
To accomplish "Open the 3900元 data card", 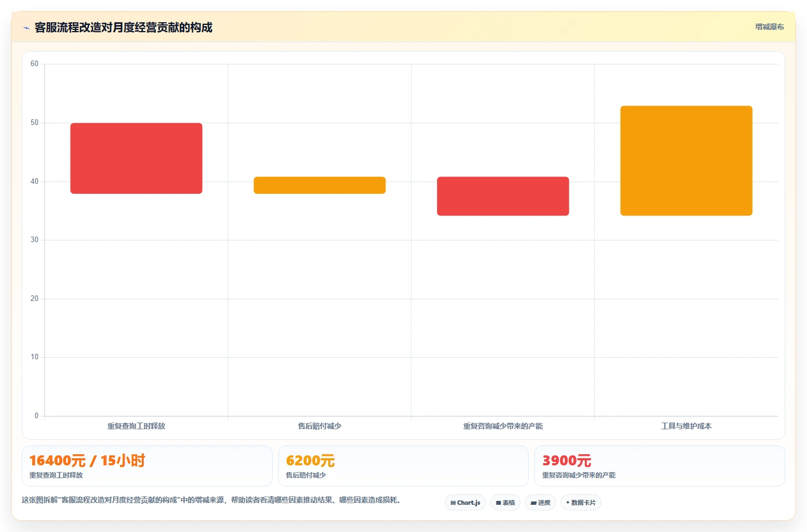I will point(659,466).
